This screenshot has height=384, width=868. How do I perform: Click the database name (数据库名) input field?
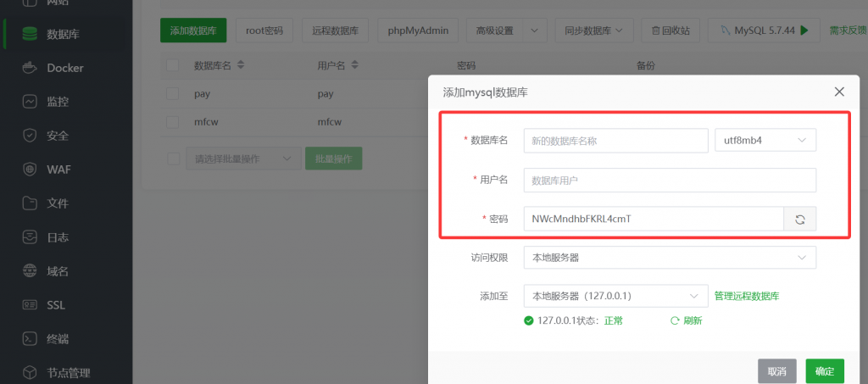615,141
